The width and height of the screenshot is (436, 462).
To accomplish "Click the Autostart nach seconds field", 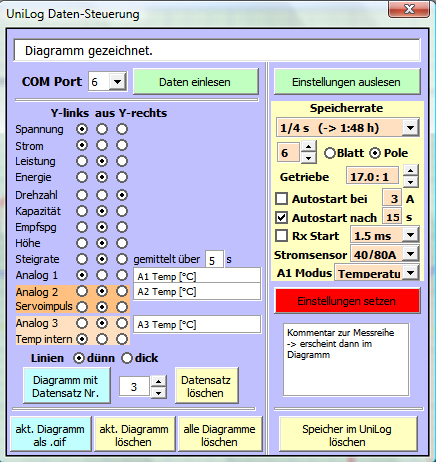I will pyautogui.click(x=392, y=217).
